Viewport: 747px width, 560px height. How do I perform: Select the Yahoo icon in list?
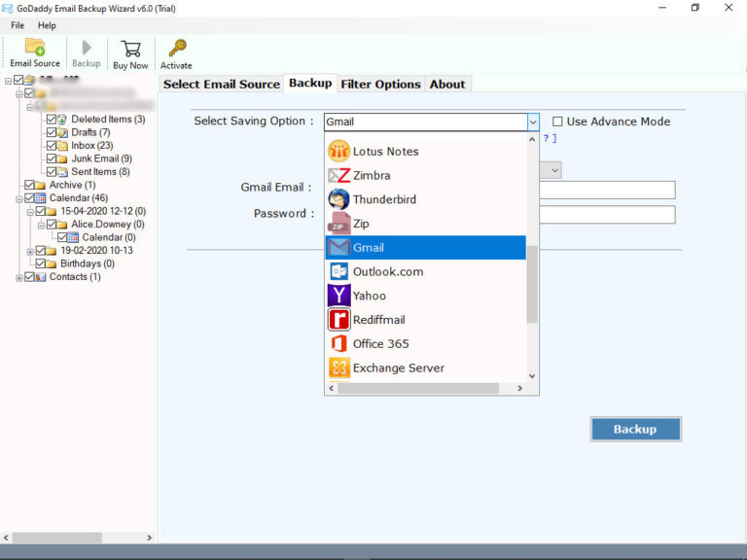(x=338, y=296)
